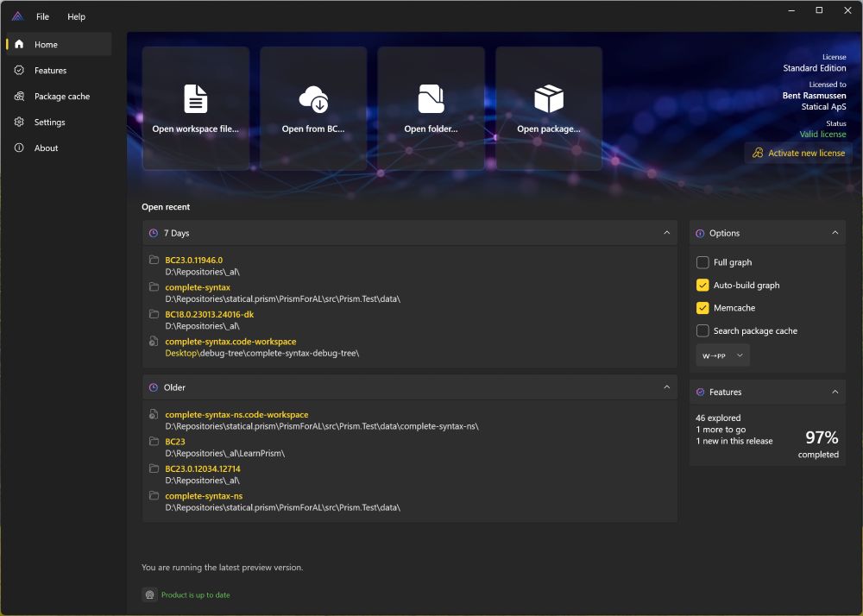Open complete-syntax-ns.code-workspace from Older
Screen dimensions: 863x616
pos(236,415)
